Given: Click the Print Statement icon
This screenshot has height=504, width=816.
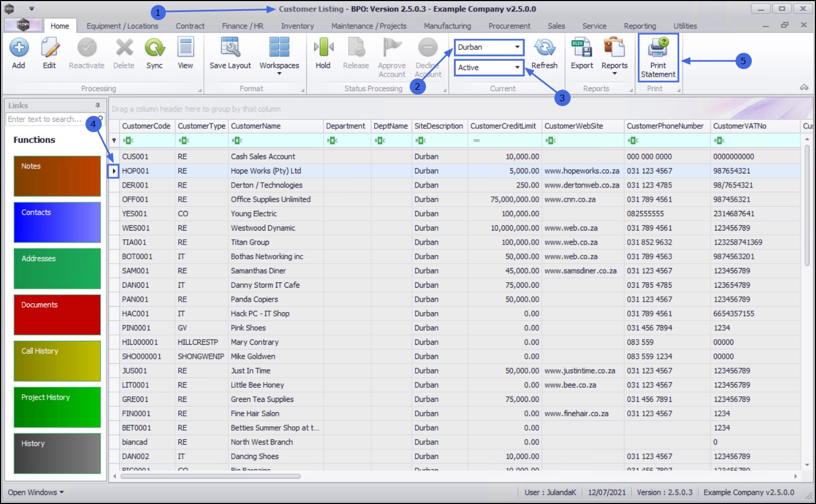Looking at the screenshot, I should (x=658, y=58).
